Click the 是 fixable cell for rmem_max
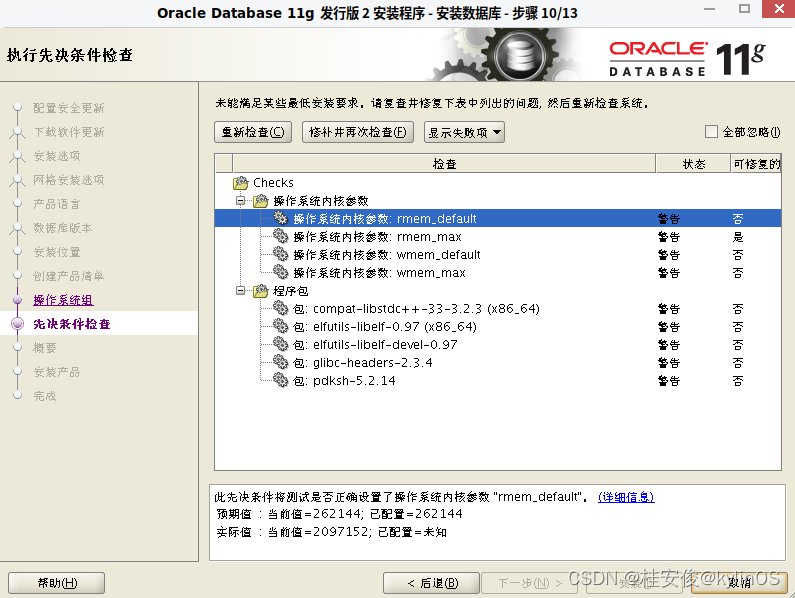The image size is (795, 598). [x=738, y=236]
